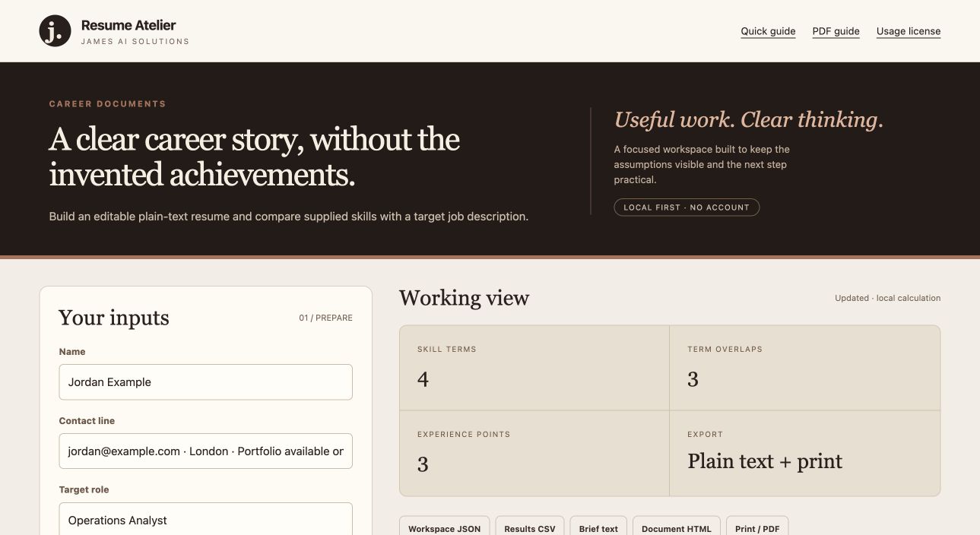Click the Target role input field
This screenshot has width=980, height=535.
[x=205, y=519]
